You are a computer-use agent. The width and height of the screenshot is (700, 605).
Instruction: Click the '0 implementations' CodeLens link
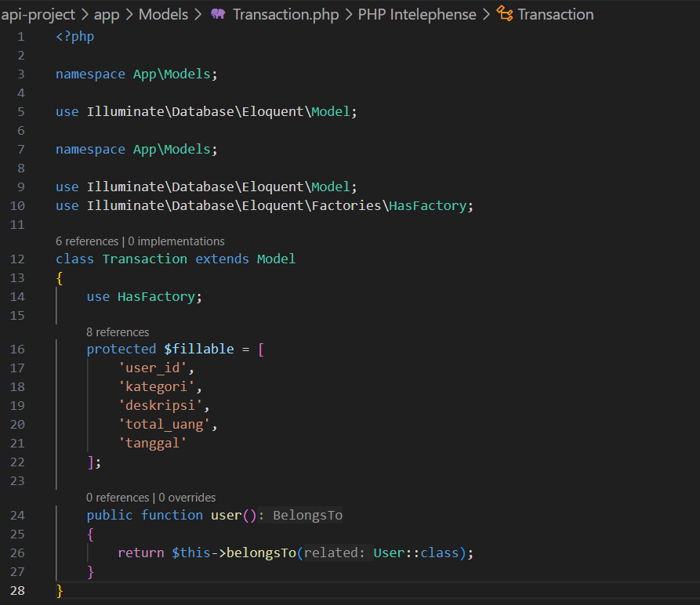pos(176,241)
